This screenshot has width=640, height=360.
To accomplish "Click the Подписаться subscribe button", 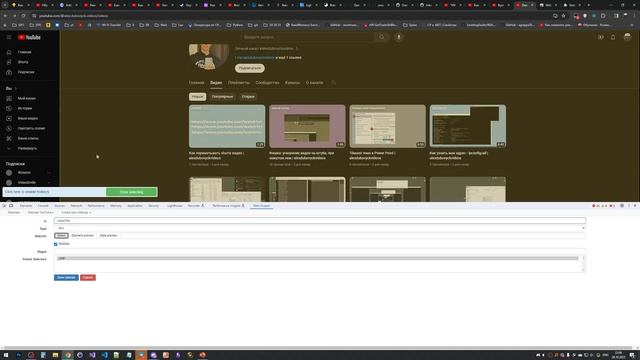I will (250, 68).
